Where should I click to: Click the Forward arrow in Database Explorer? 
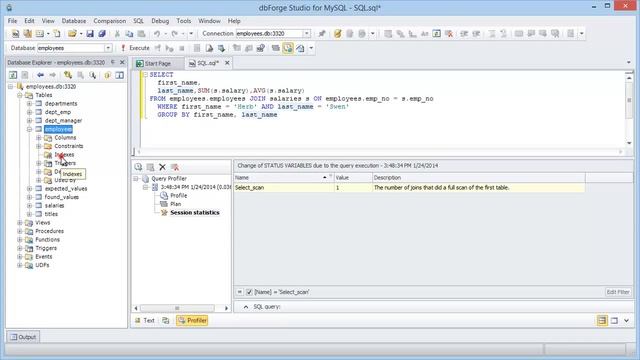(52, 75)
